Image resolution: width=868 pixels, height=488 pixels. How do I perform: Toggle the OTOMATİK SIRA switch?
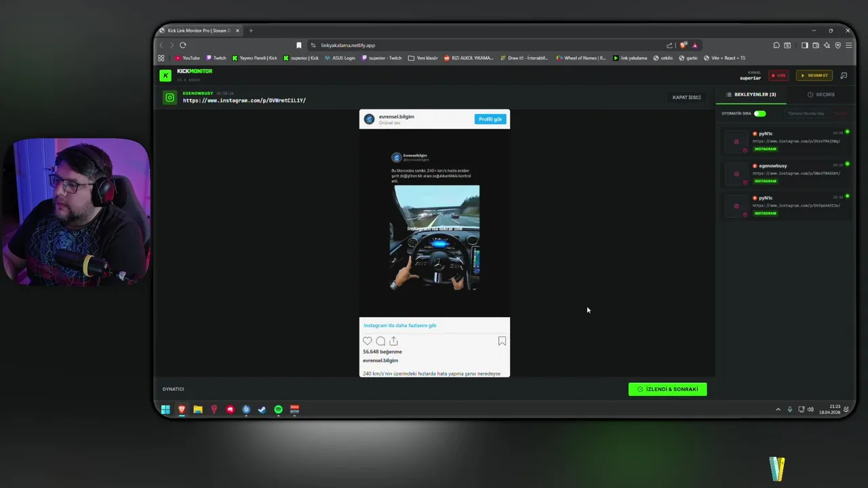point(759,113)
